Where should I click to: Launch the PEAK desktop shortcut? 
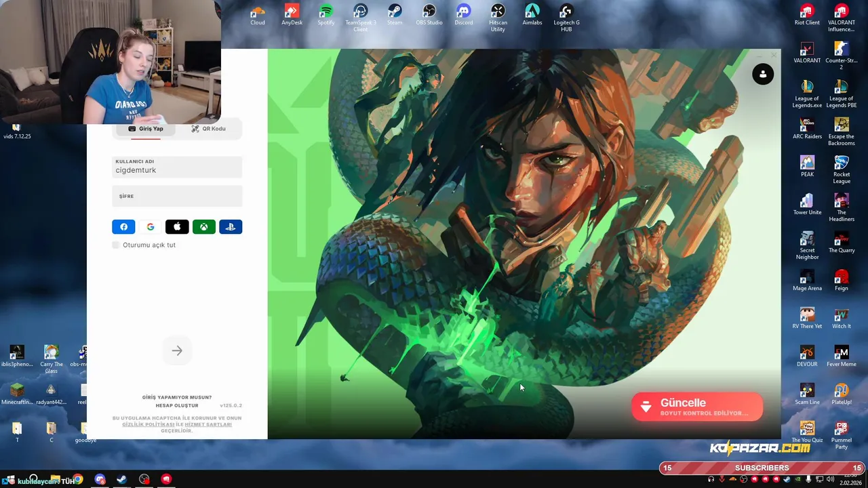pyautogui.click(x=807, y=167)
